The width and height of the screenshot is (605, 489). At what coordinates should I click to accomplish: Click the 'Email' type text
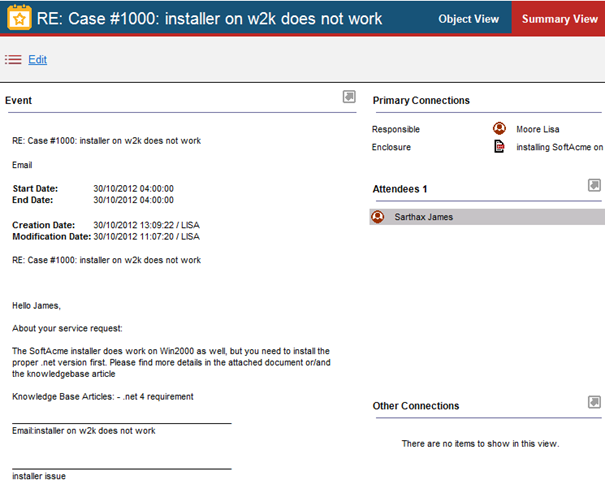tap(22, 165)
